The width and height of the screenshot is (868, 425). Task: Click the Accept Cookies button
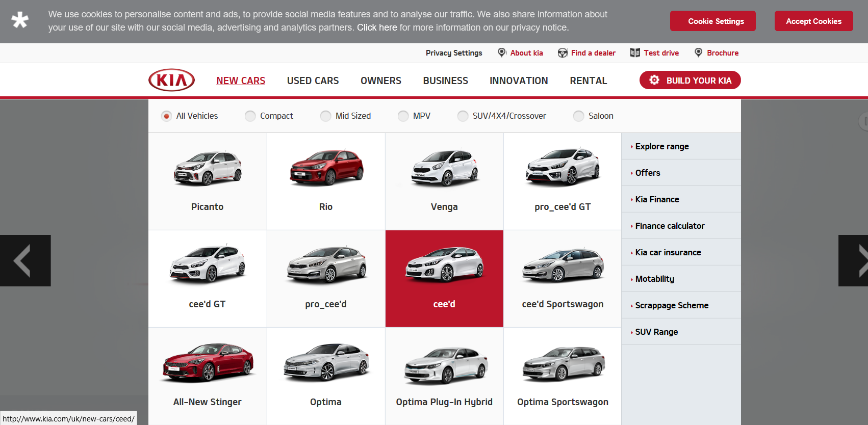(x=814, y=21)
